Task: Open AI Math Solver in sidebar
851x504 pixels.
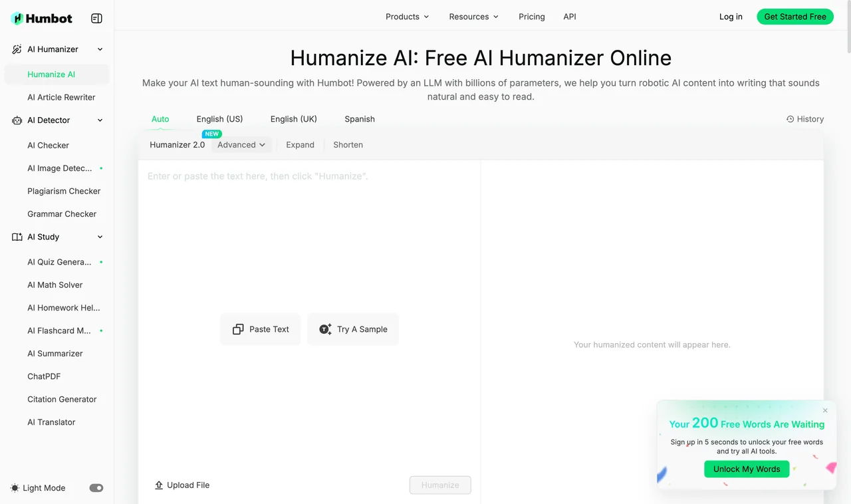Action: pos(55,285)
